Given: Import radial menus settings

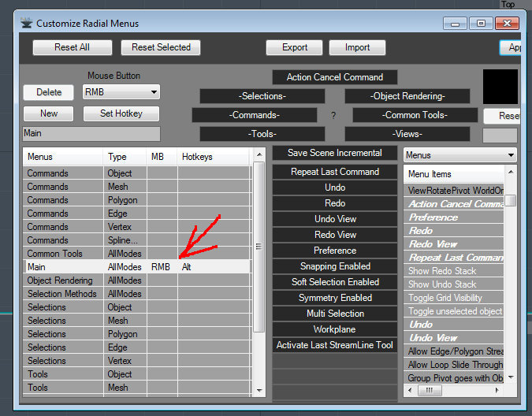Looking at the screenshot, I should click(357, 47).
